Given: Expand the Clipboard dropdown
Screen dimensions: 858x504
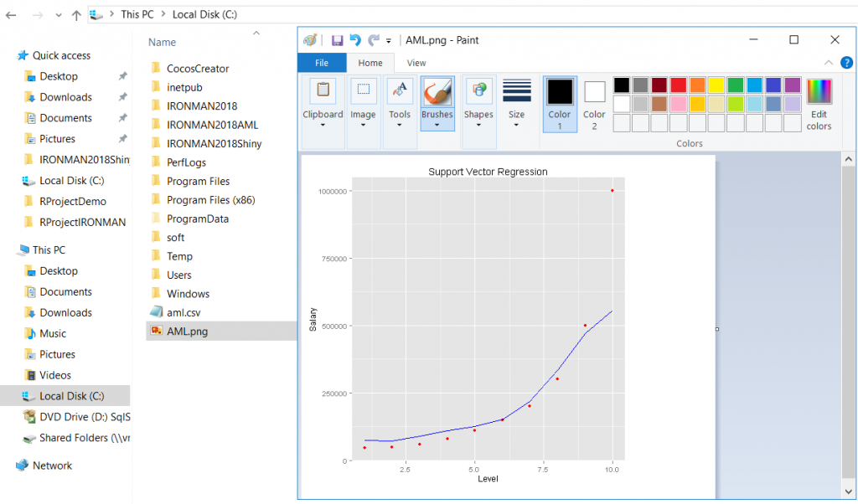Looking at the screenshot, I should (x=323, y=126).
